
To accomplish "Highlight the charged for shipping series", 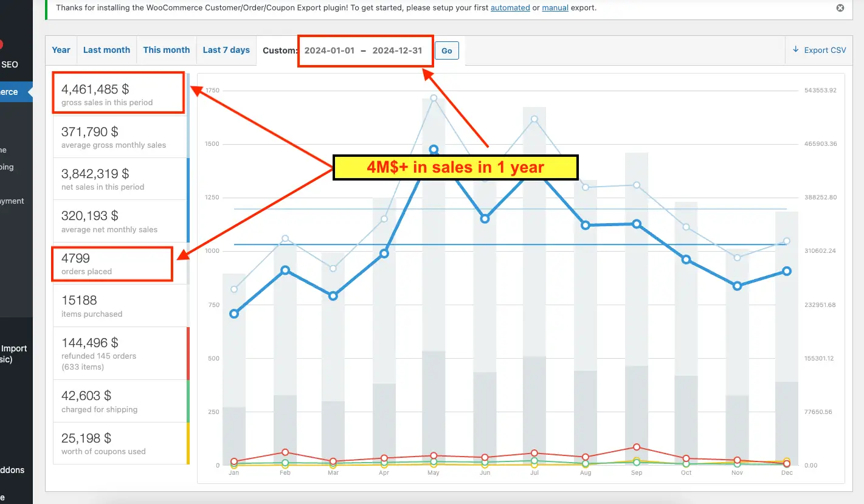I will pos(122,401).
